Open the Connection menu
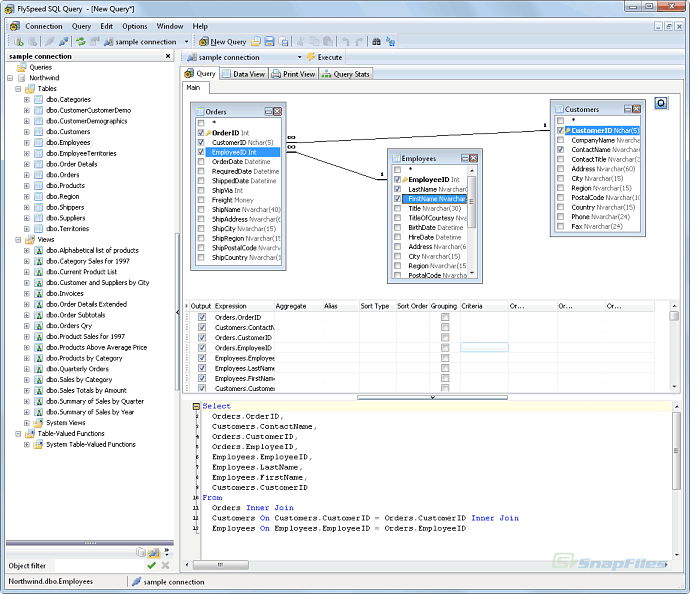 point(44,26)
